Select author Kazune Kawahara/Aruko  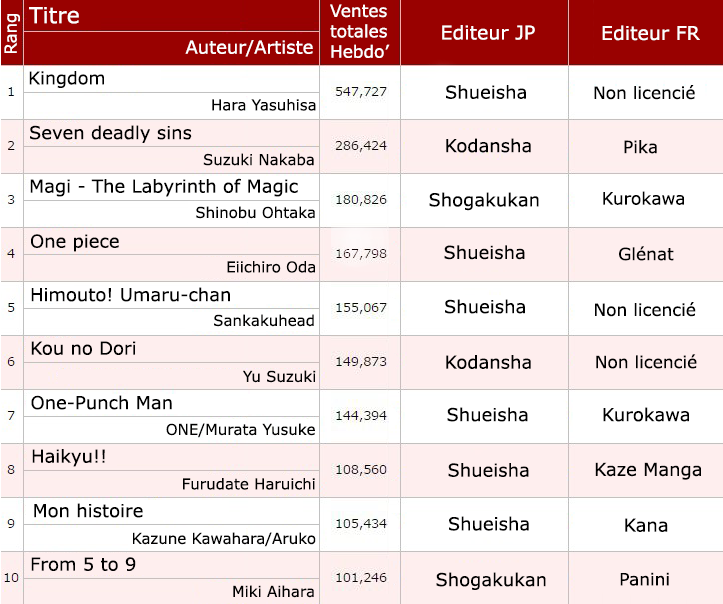pos(224,539)
